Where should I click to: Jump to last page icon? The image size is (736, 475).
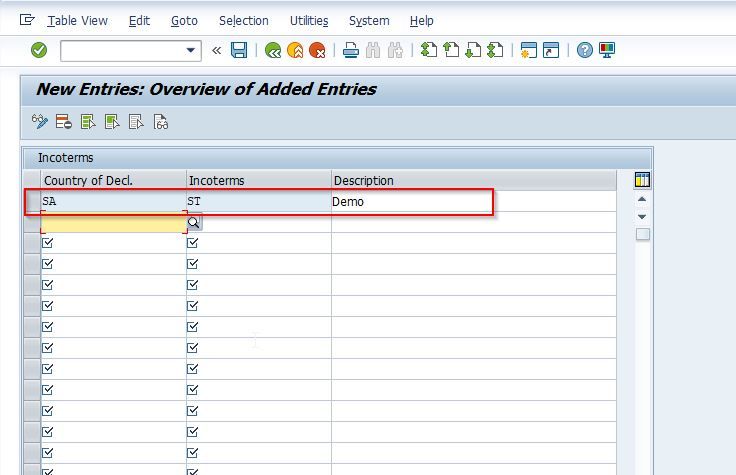[495, 50]
